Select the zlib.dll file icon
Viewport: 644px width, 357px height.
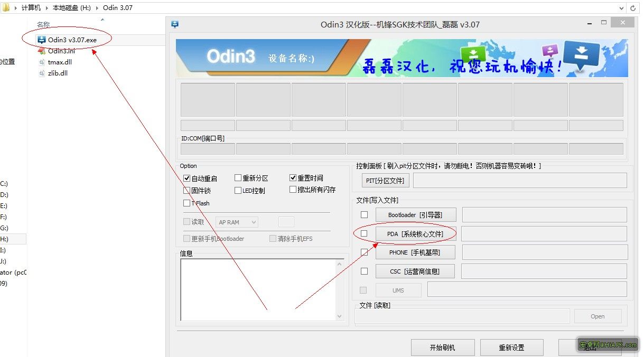click(x=42, y=73)
